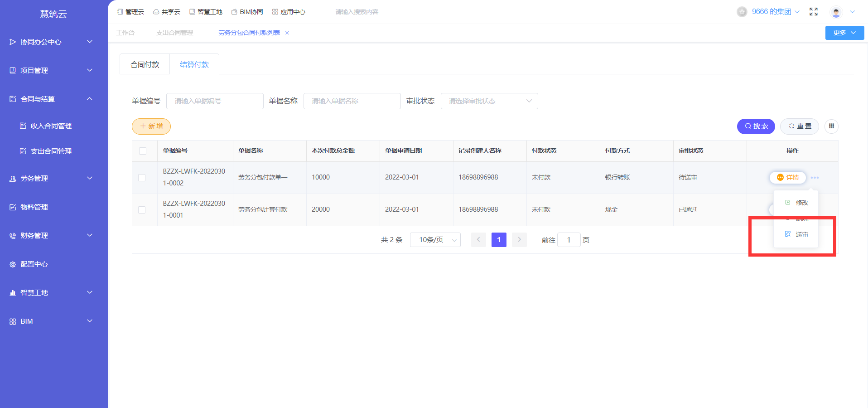
Task: Expand the 财务管理 chevron
Action: 90,235
